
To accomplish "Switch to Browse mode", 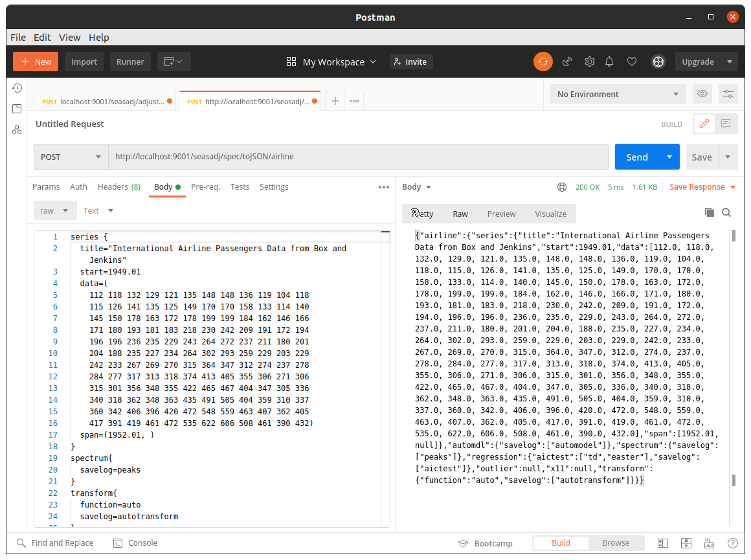I will [x=616, y=543].
